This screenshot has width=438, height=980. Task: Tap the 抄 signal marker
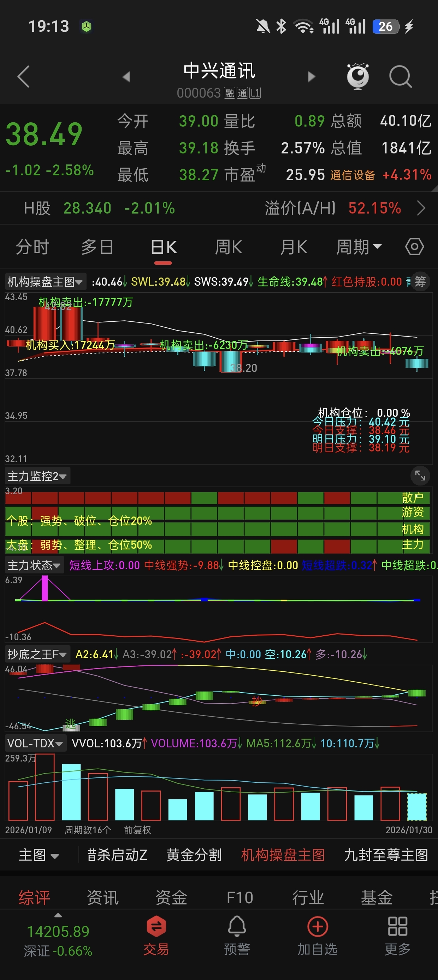click(x=257, y=701)
